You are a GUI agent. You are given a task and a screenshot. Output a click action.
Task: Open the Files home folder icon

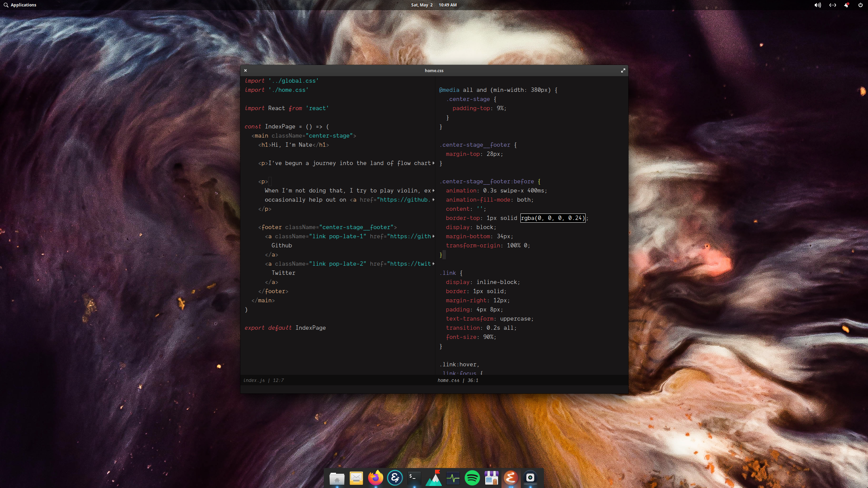pyautogui.click(x=337, y=478)
